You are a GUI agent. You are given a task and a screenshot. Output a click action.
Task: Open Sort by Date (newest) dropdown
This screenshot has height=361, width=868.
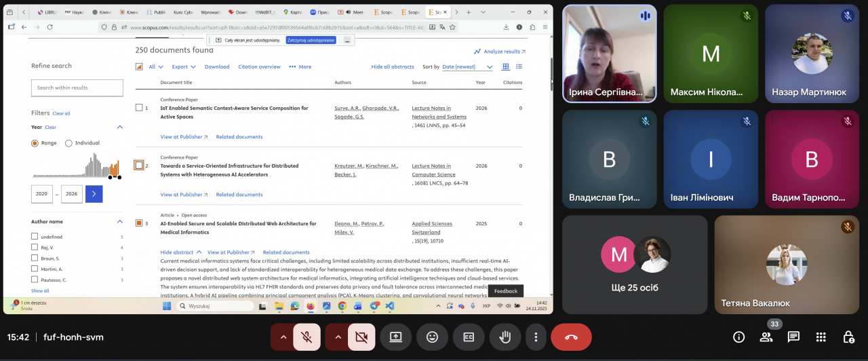467,67
